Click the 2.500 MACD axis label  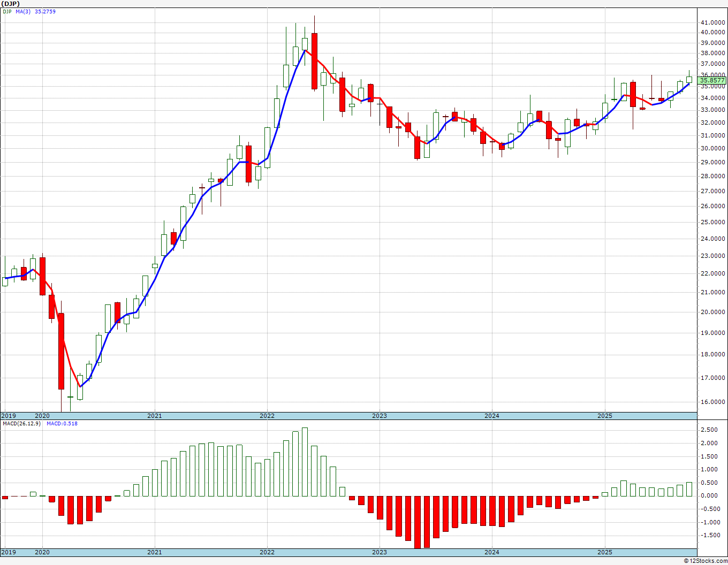click(709, 430)
